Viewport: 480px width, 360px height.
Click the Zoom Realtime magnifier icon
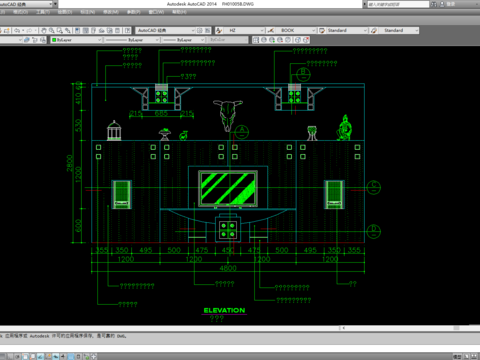coord(52,30)
